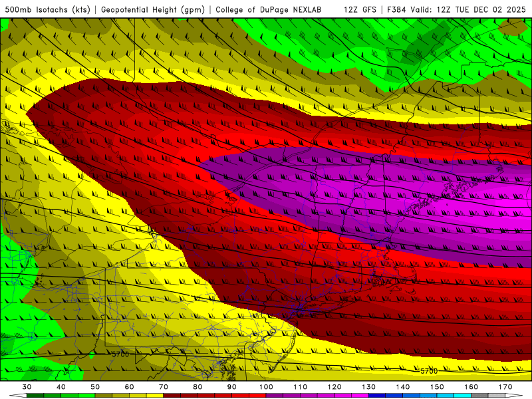Click the legend value 30
This screenshot has width=532, height=399.
(27, 387)
